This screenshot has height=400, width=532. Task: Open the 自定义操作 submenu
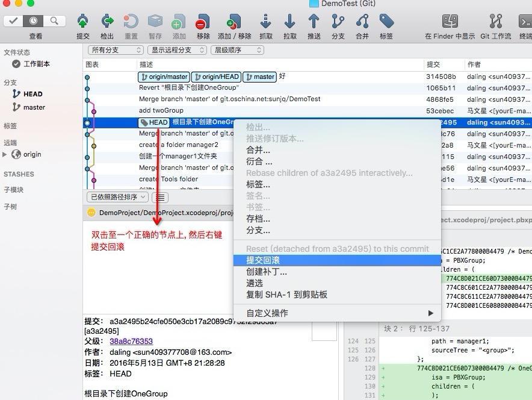(337, 313)
